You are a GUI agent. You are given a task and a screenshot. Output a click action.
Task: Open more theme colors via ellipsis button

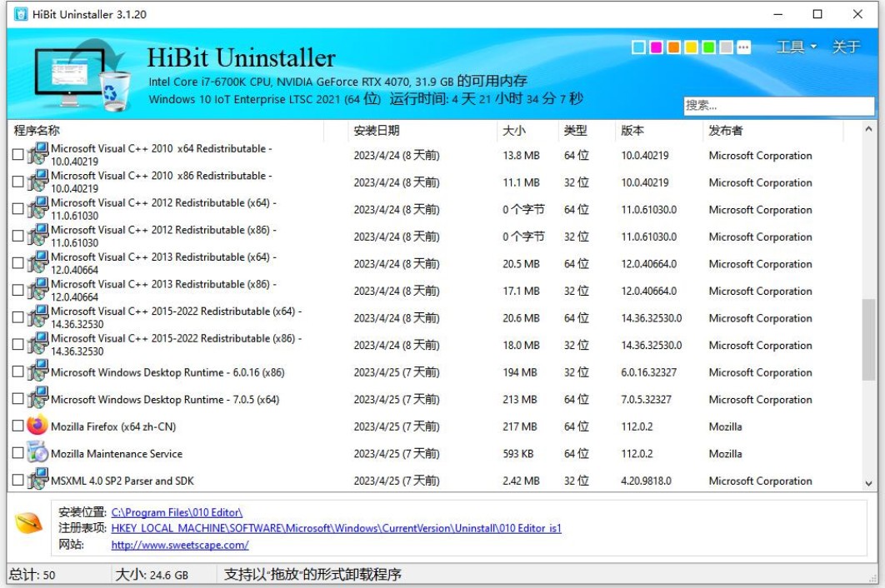point(744,47)
